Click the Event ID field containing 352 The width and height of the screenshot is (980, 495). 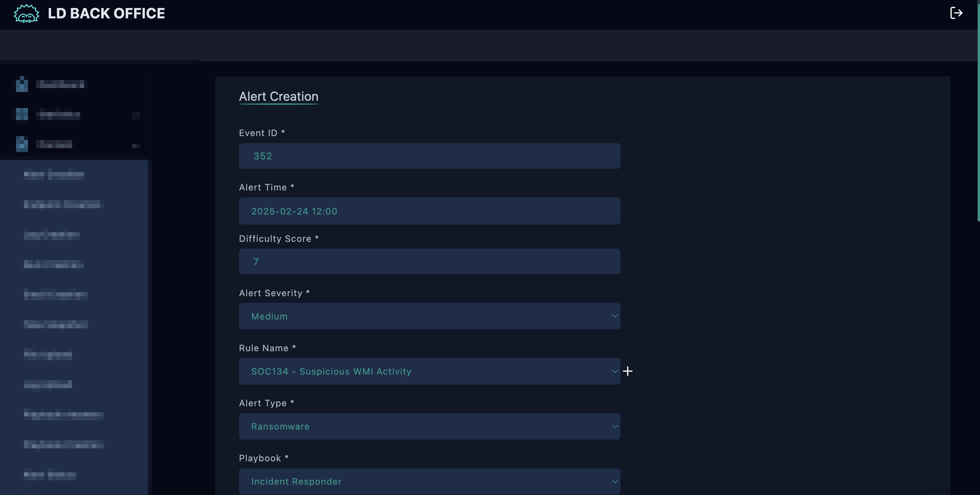[x=429, y=156]
